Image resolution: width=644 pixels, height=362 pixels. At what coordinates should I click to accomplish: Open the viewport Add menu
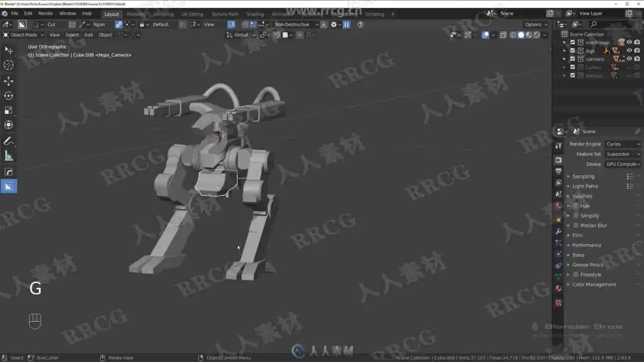pos(89,35)
